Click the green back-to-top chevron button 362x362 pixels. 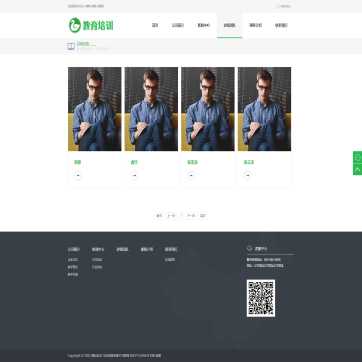pos(358,169)
